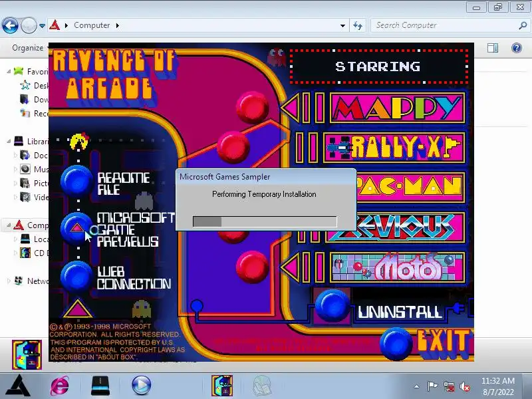Launch the Rally-X game banner
This screenshot has width=532, height=399.
click(394, 148)
